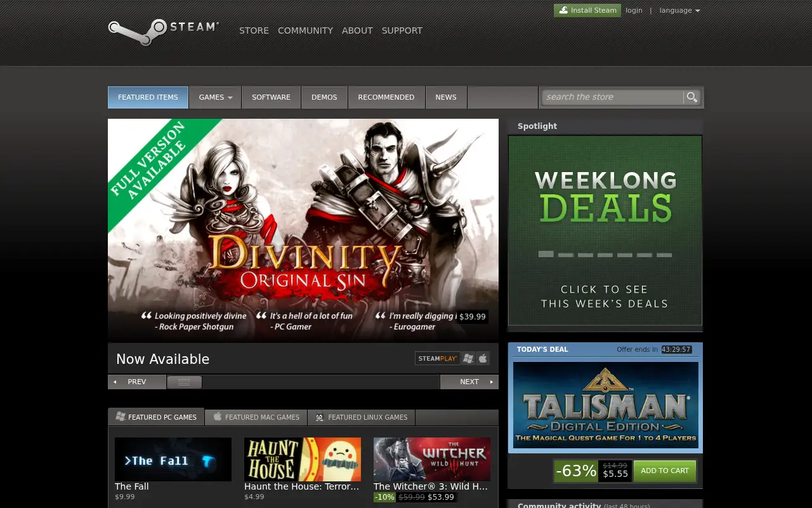Click the TODAY'S DEAL header
The height and width of the screenshot is (508, 812).
coord(542,349)
